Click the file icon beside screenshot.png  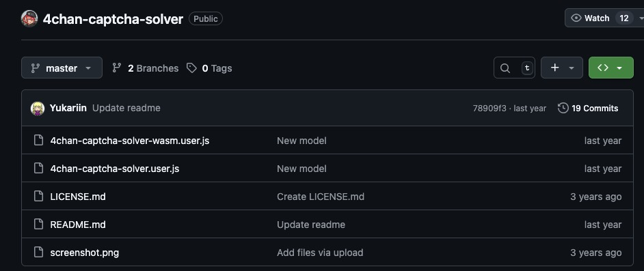(38, 252)
